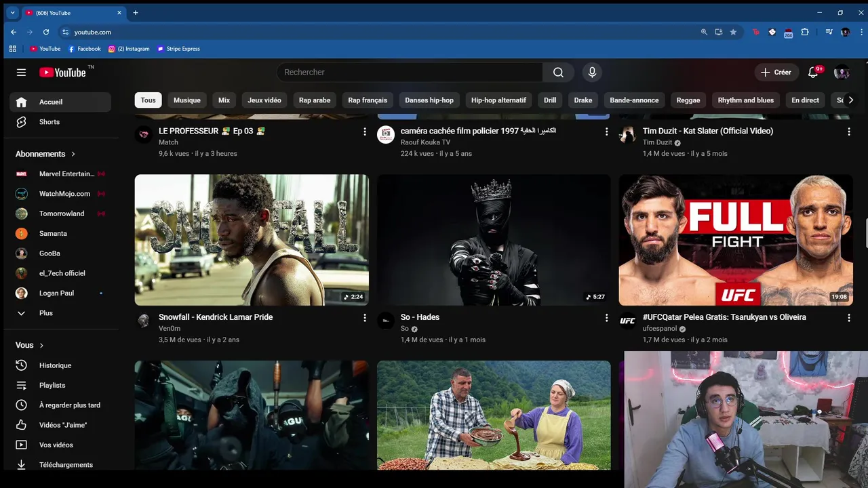The width and height of the screenshot is (868, 488).
Task: Click the YouTube logo
Action: pyautogui.click(x=62, y=73)
